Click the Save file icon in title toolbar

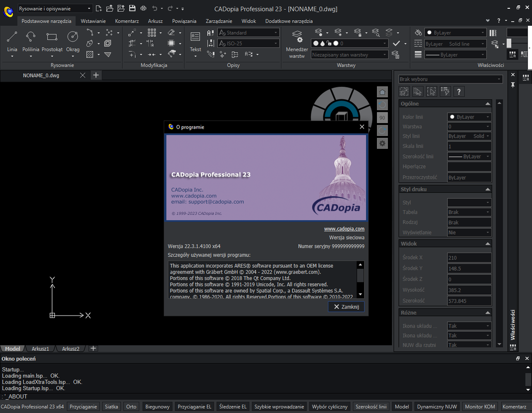[132, 8]
